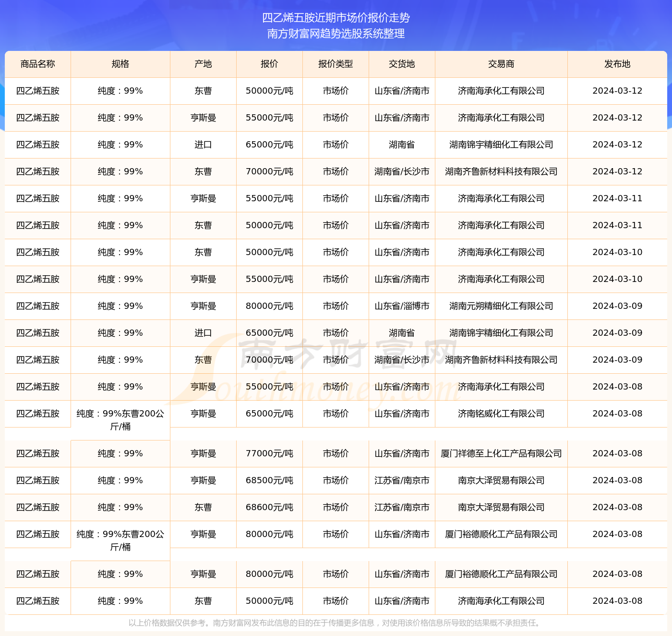The image size is (672, 636).
Task: Click the 商品名称 column header
Action: tap(38, 64)
